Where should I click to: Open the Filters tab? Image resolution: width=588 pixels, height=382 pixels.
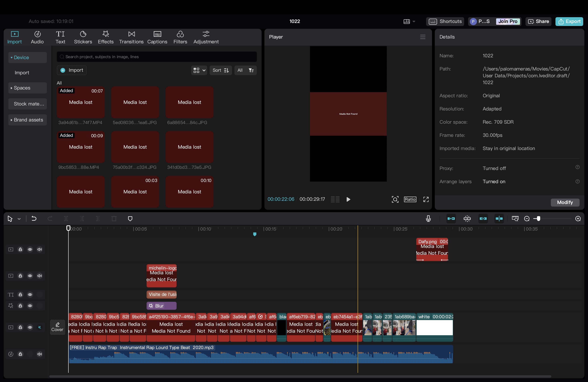180,37
